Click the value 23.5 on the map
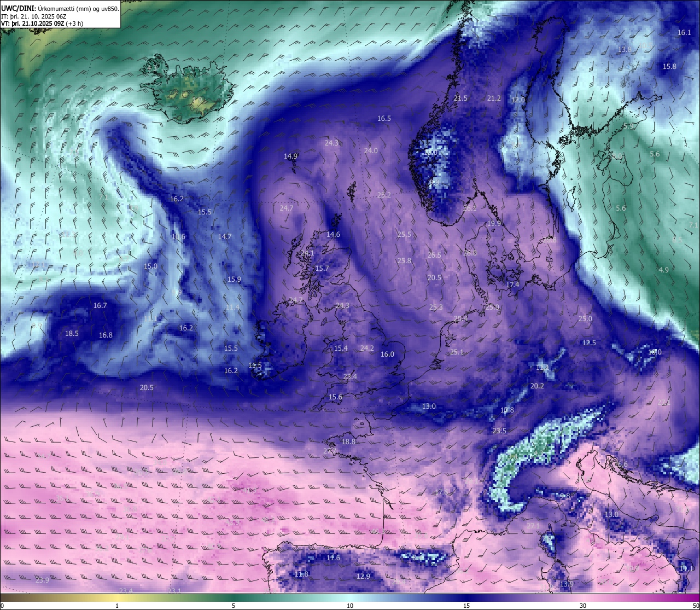Viewport: 700px width, 610px height. pyautogui.click(x=499, y=431)
